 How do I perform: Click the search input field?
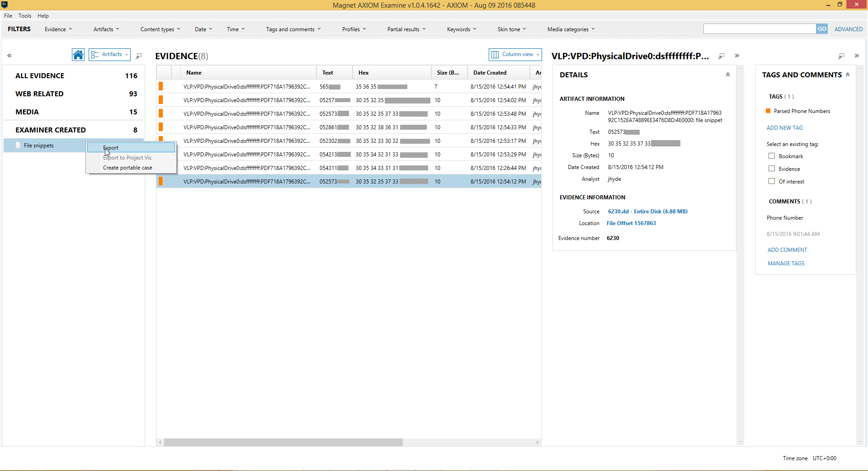[759, 29]
